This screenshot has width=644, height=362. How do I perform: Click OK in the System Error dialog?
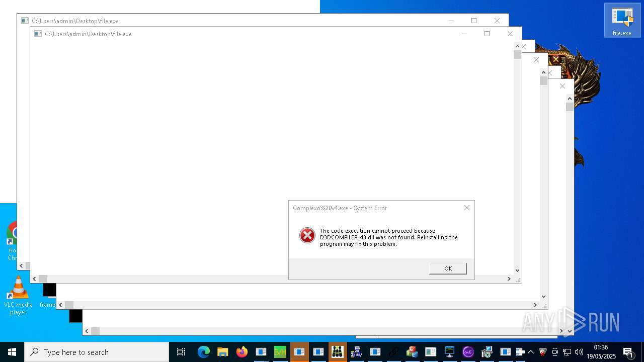point(448,268)
